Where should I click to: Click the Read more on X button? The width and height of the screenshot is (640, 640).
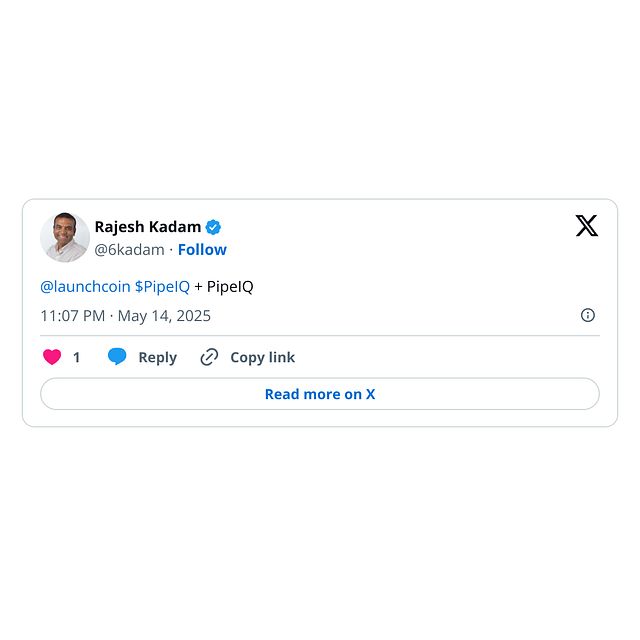tap(320, 394)
